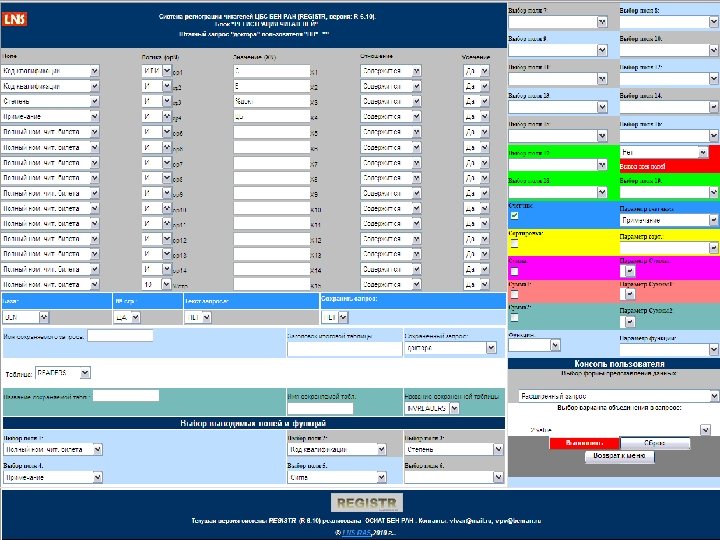Screen dimensions: 720x540
Task: Open the Выбор поля 7 dropdown
Action: (558, 22)
